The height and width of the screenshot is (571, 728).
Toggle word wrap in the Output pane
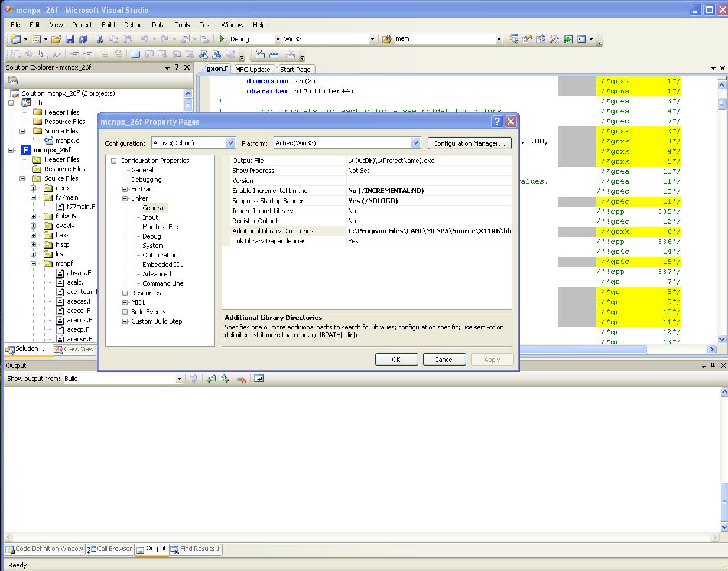[x=258, y=379]
